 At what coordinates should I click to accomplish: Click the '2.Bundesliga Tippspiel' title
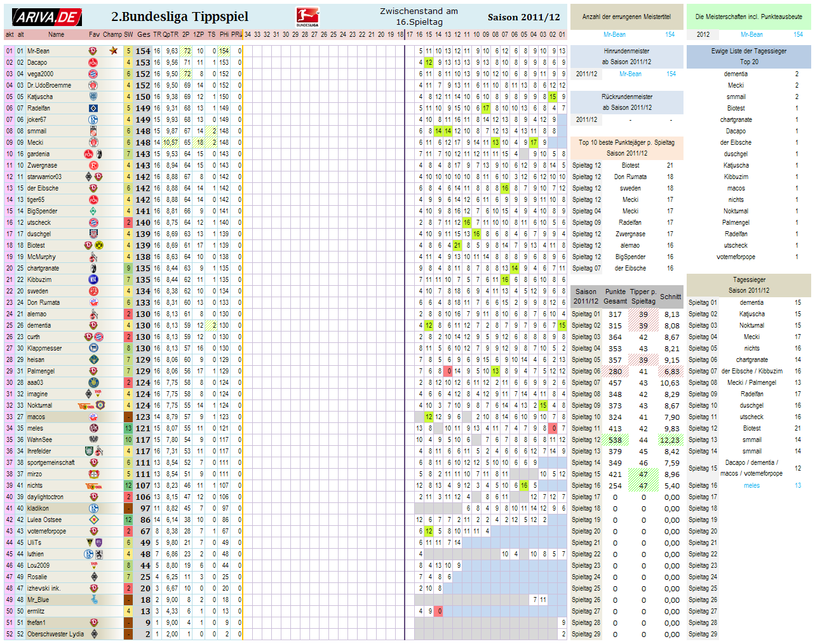click(x=180, y=17)
